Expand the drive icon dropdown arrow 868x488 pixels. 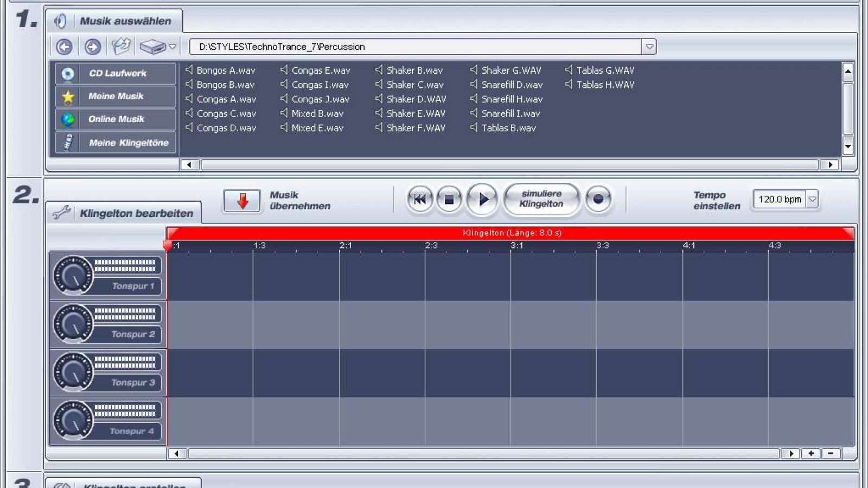point(173,47)
